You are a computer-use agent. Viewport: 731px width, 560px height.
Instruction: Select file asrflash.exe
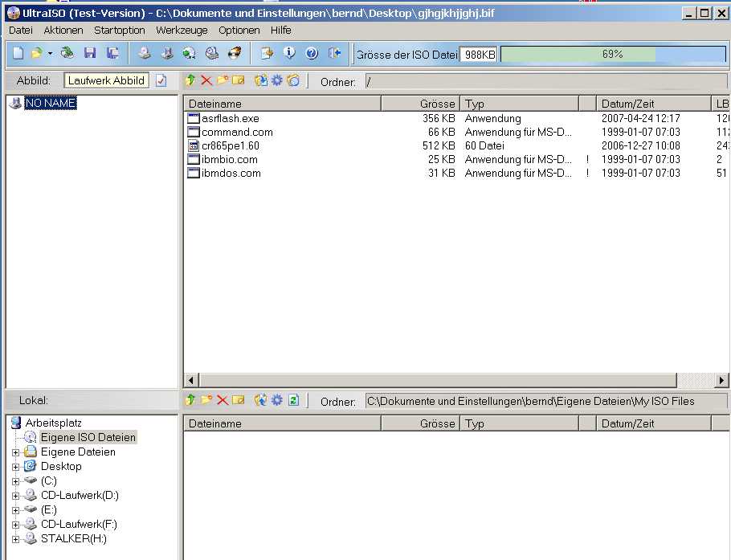231,118
